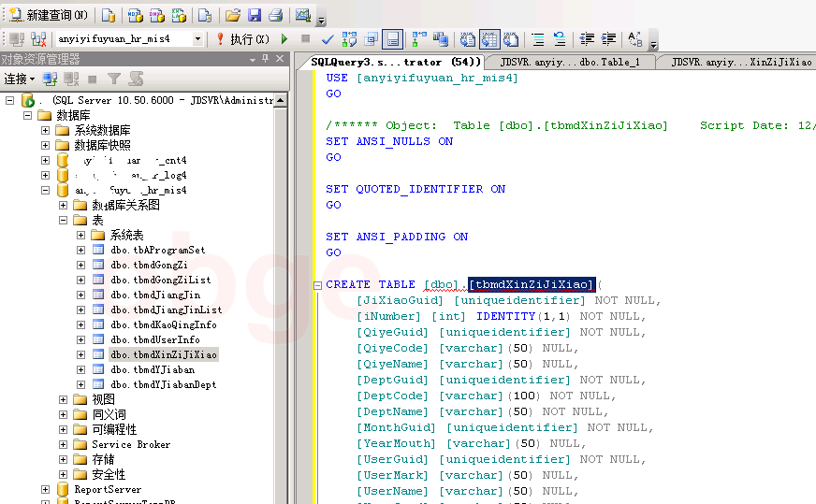
Task: Select the Service Broker folder
Action: [x=131, y=445]
